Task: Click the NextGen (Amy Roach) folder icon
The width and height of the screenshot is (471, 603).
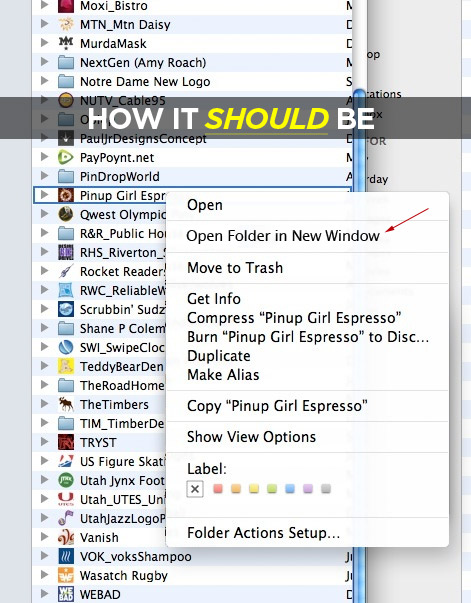Action: [66, 62]
